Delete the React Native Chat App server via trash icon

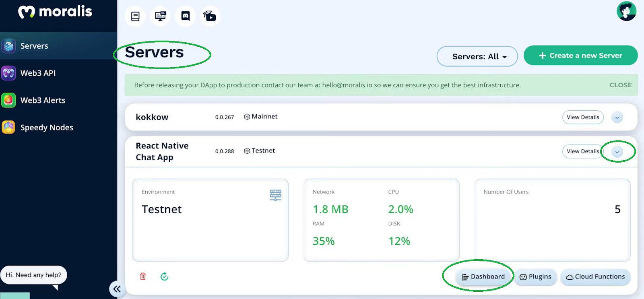[x=143, y=276]
